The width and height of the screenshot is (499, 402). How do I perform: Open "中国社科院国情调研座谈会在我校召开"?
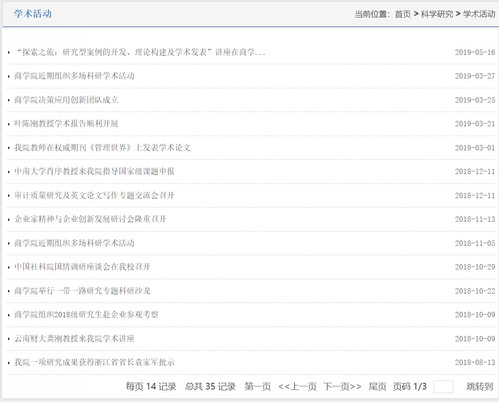[82, 267]
